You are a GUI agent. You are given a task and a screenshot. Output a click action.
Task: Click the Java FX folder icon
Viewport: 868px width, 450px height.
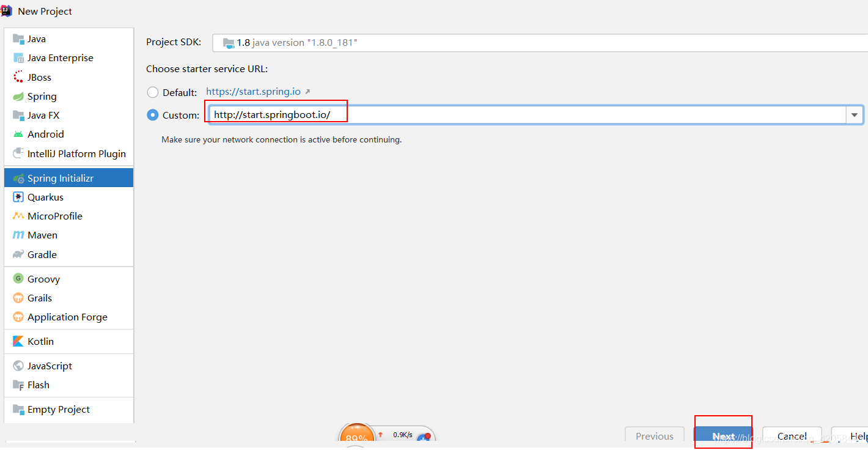tap(18, 116)
